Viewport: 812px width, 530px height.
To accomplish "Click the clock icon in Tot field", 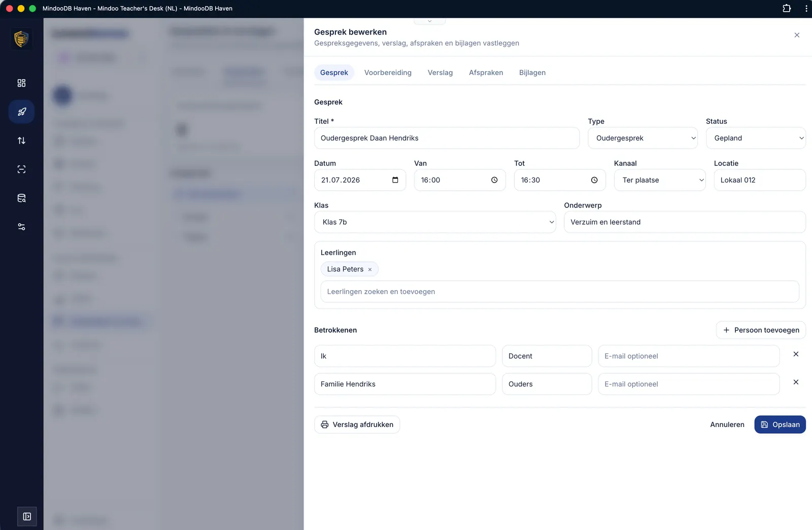I will pos(594,180).
